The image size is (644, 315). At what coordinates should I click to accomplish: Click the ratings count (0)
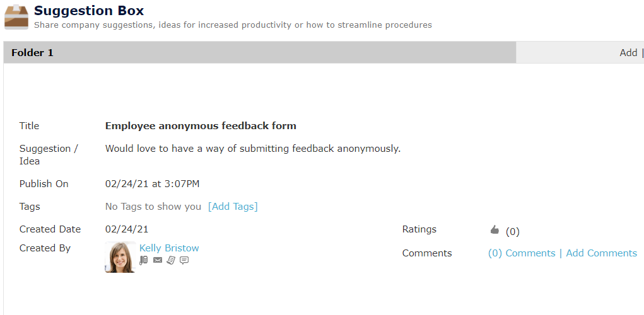coord(513,232)
